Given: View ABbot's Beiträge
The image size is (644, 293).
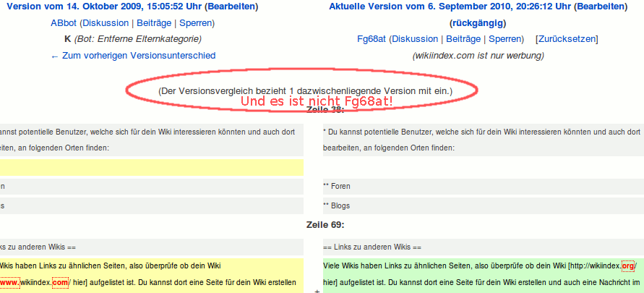Looking at the screenshot, I should (154, 23).
